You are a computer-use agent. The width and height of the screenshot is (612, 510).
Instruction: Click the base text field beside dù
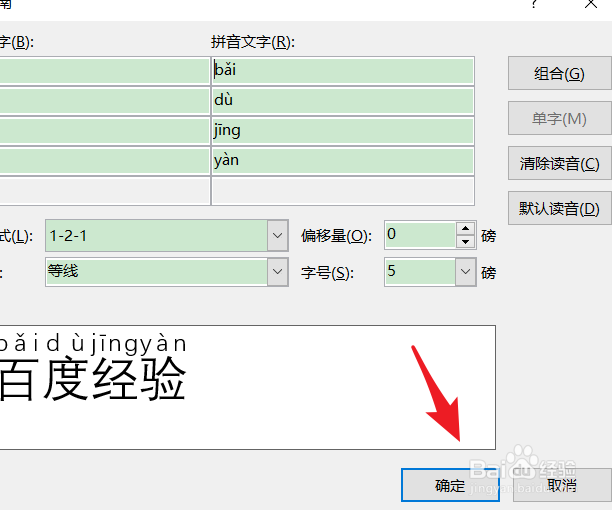coord(105,101)
